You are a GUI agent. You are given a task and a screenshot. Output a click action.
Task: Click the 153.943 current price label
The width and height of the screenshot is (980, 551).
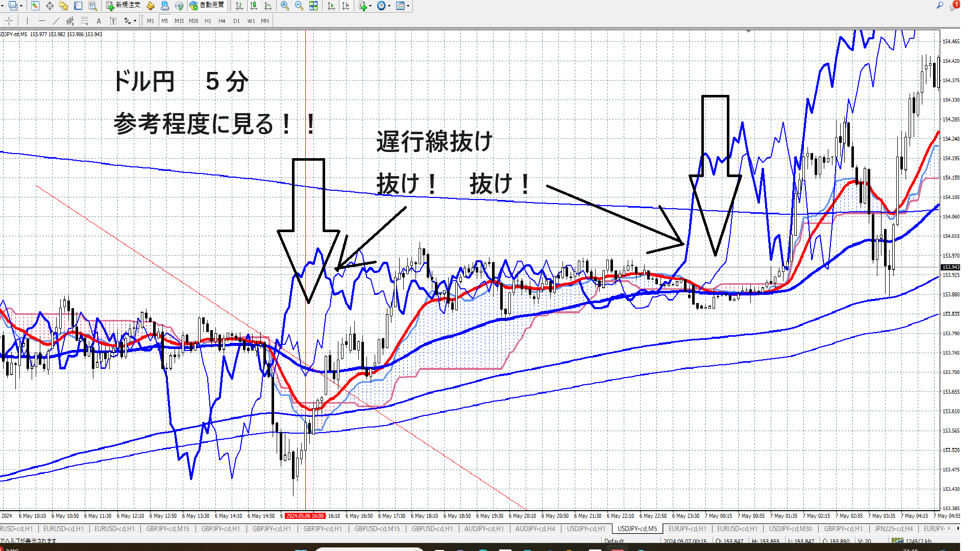950,267
